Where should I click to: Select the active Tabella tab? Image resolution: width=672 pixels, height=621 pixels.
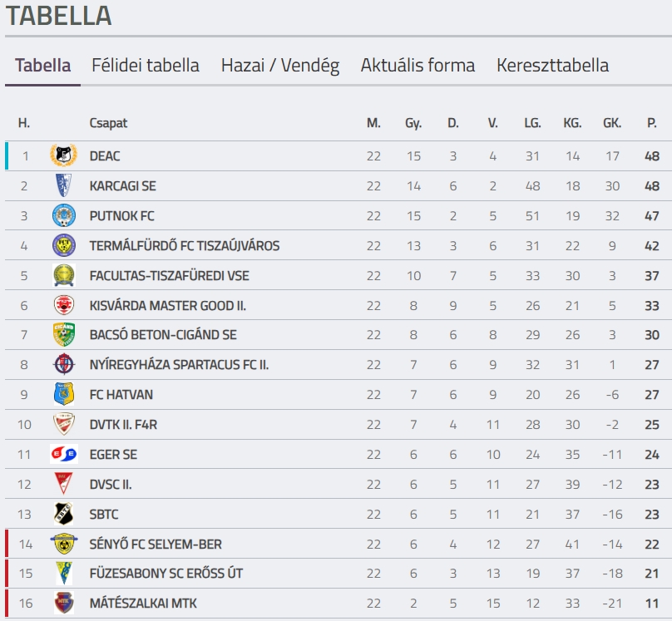[43, 65]
